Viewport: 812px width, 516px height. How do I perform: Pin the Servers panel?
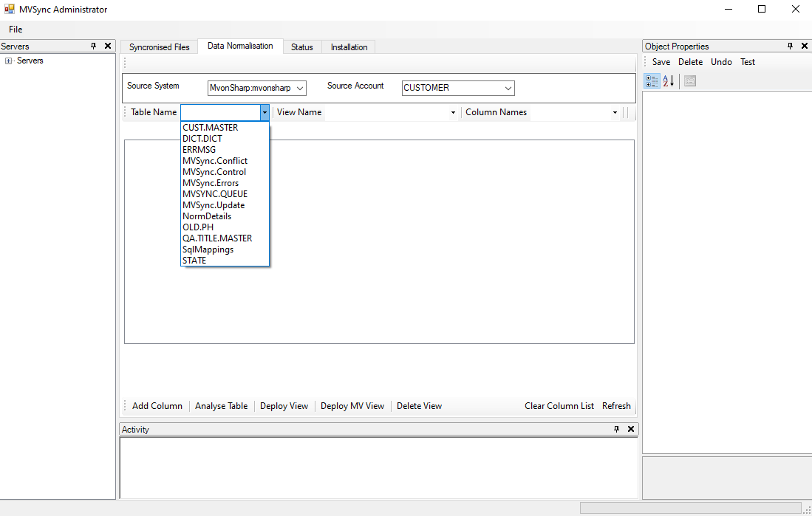pos(94,46)
